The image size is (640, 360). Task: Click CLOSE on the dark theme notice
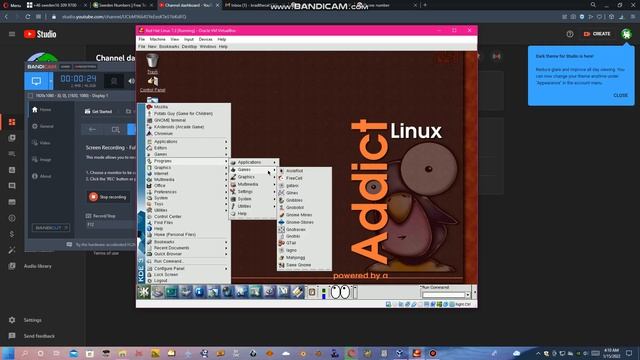click(x=620, y=96)
